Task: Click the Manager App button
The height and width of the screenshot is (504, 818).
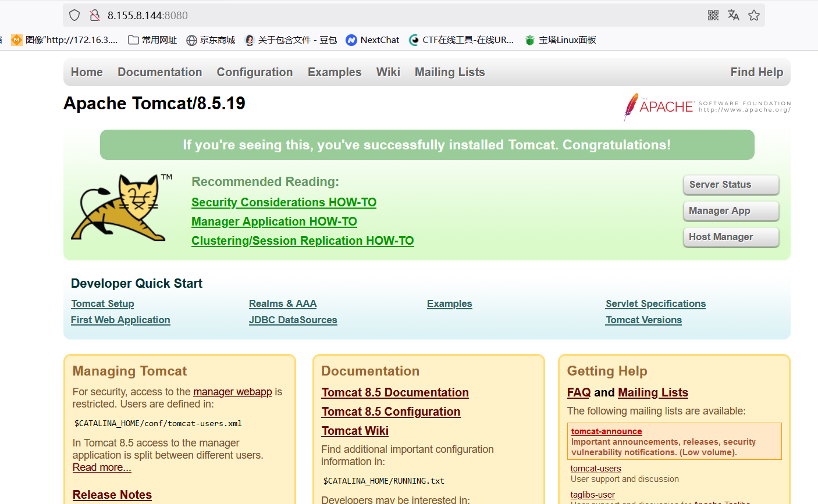Action: coord(731,211)
